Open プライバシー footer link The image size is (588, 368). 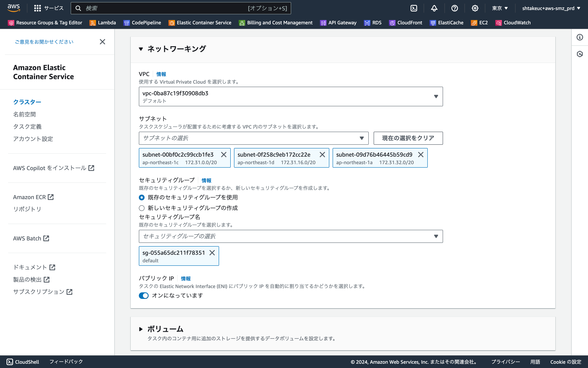pos(506,362)
